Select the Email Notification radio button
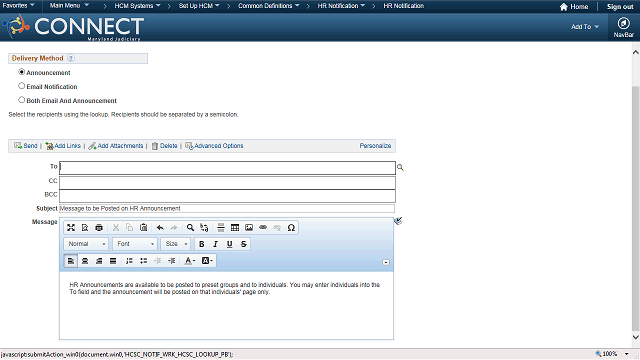This screenshot has height=360, width=640. (x=22, y=86)
